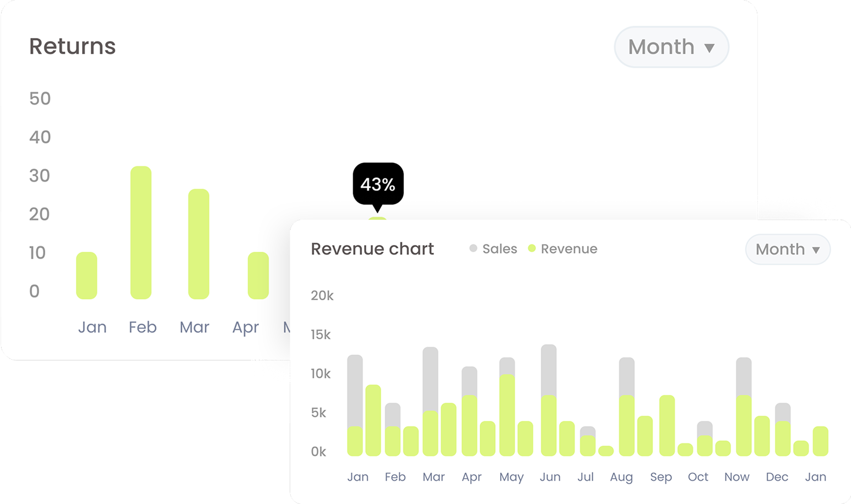
Task: Click the Returns card title
Action: tap(72, 46)
